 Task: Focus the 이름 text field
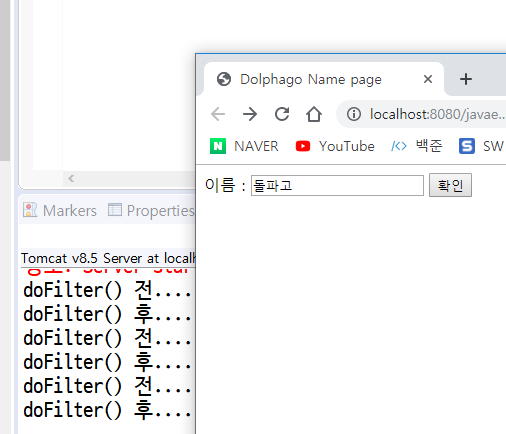[337, 185]
